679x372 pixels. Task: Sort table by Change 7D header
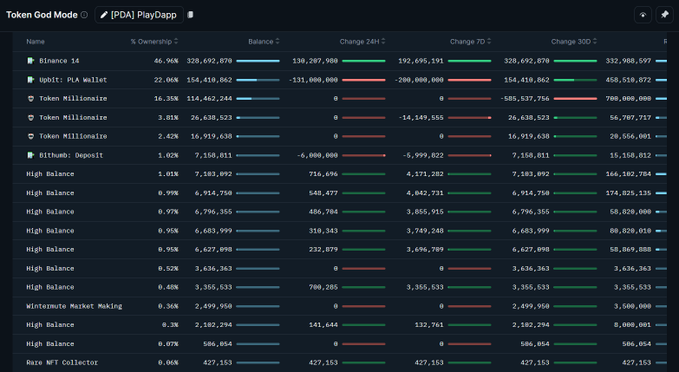470,42
